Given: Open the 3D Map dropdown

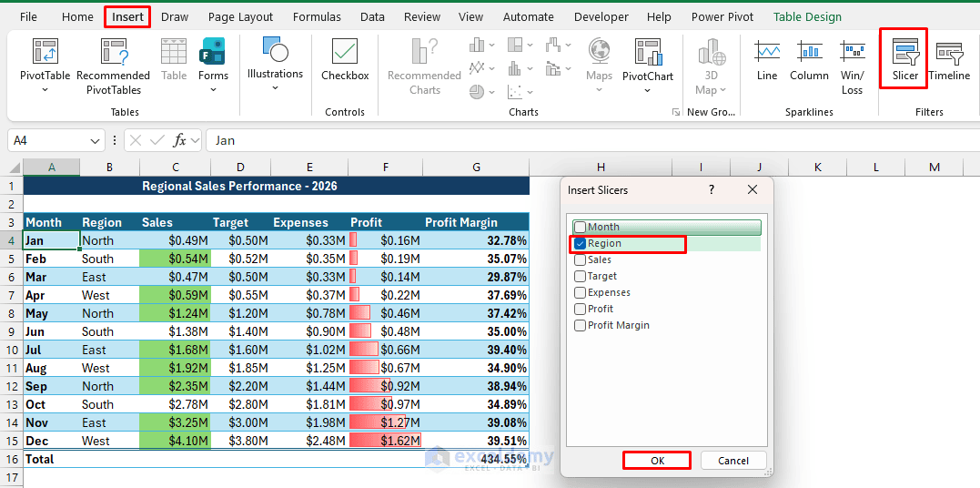Looking at the screenshot, I should click(x=722, y=90).
